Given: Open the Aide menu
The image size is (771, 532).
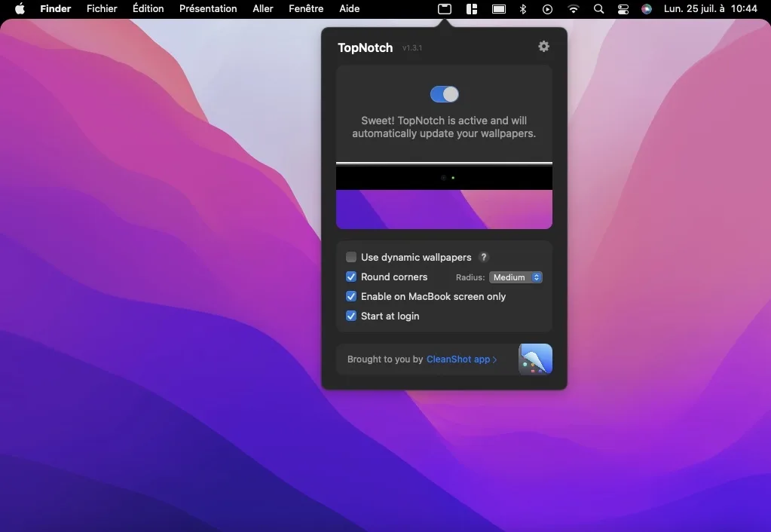Looking at the screenshot, I should pyautogui.click(x=349, y=9).
